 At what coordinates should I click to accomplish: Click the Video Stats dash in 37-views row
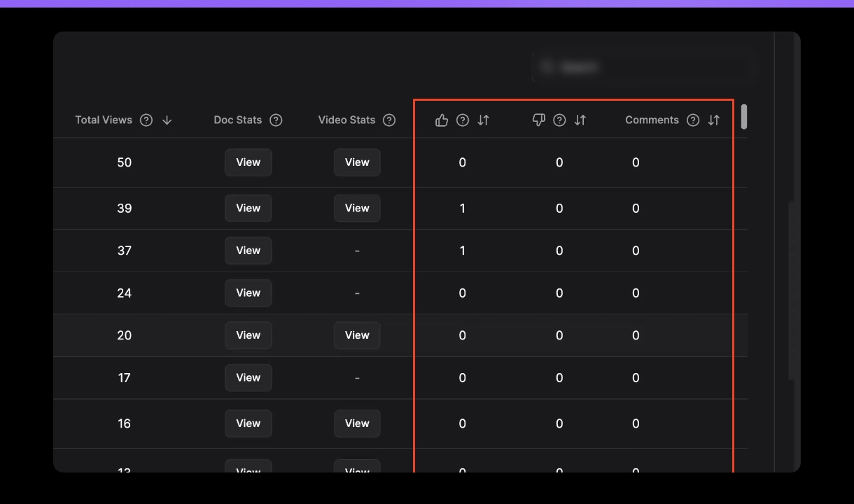tap(357, 251)
